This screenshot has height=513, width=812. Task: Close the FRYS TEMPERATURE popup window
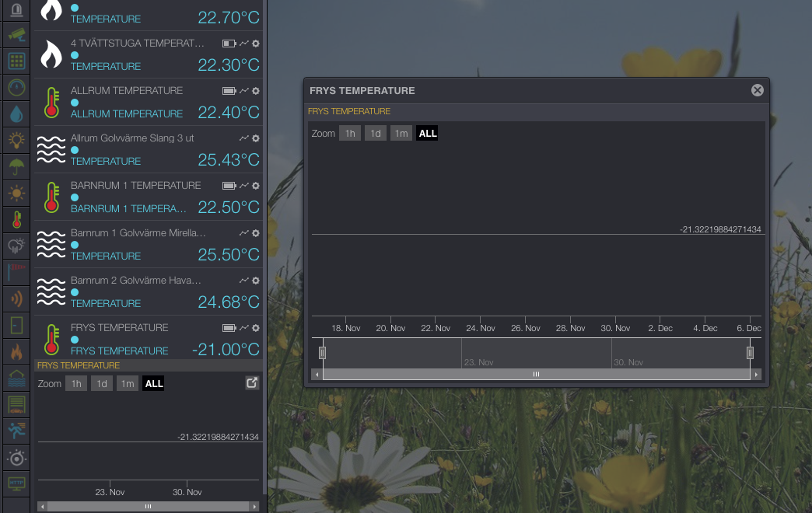pyautogui.click(x=757, y=90)
